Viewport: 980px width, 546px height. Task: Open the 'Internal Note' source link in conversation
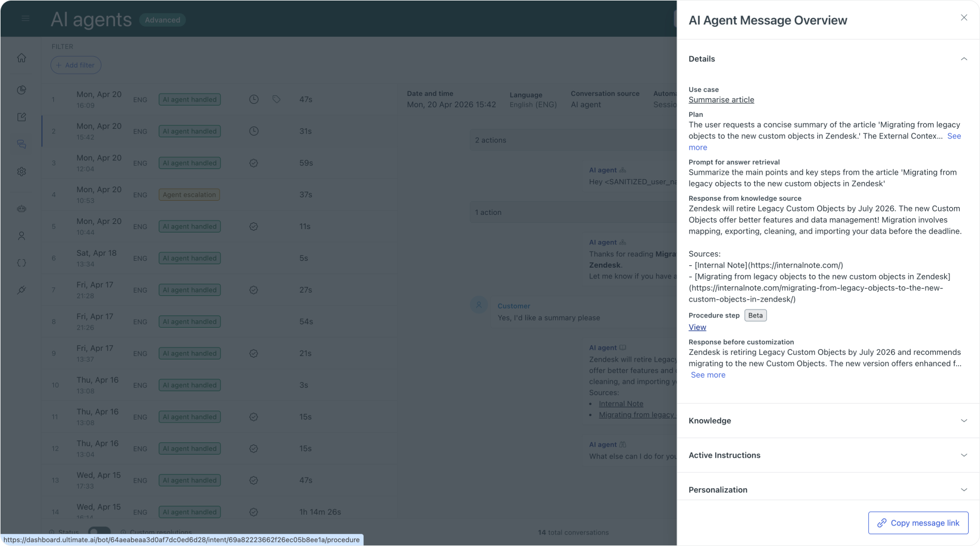(621, 404)
